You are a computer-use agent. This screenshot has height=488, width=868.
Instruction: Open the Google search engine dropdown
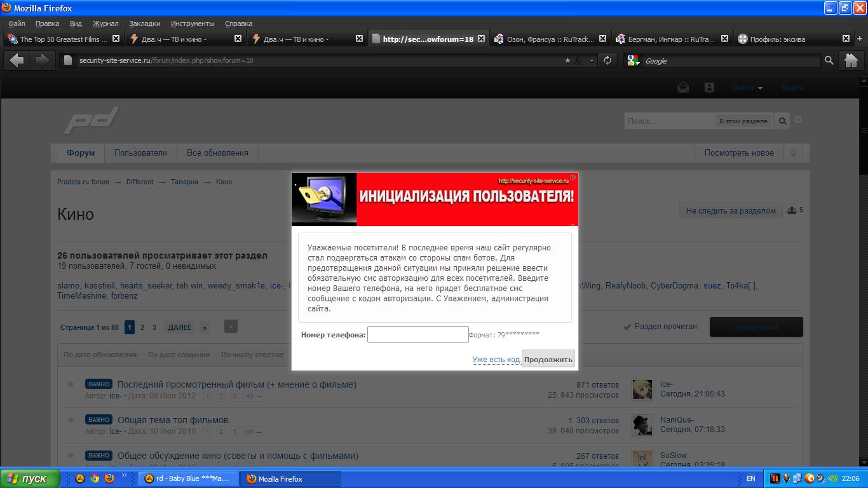point(634,60)
